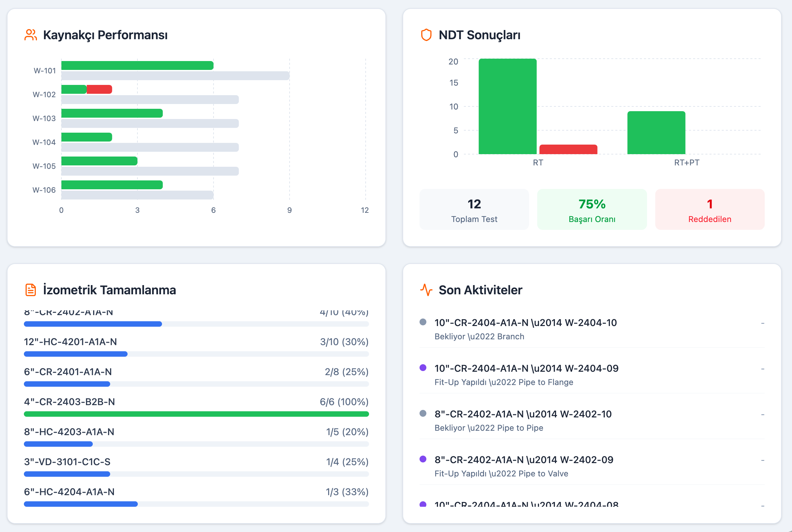Click the red segment for welder W-102
Image resolution: width=792 pixels, height=532 pixels.
point(99,89)
